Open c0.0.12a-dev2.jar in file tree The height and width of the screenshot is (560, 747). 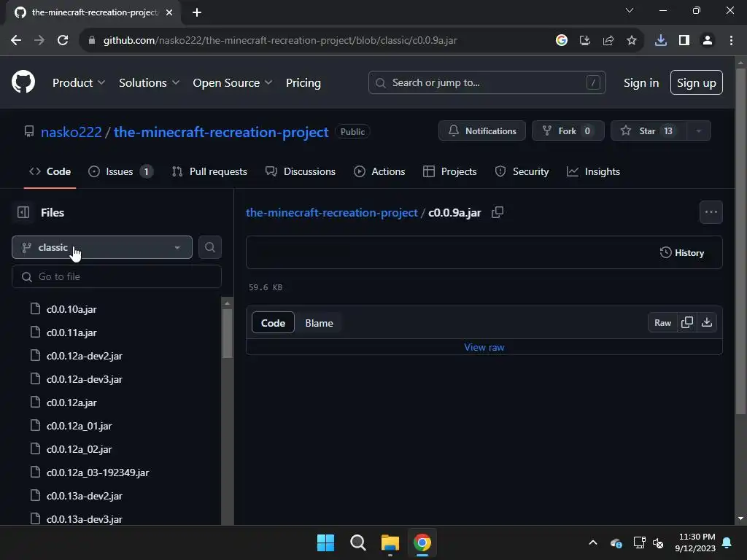[85, 356]
